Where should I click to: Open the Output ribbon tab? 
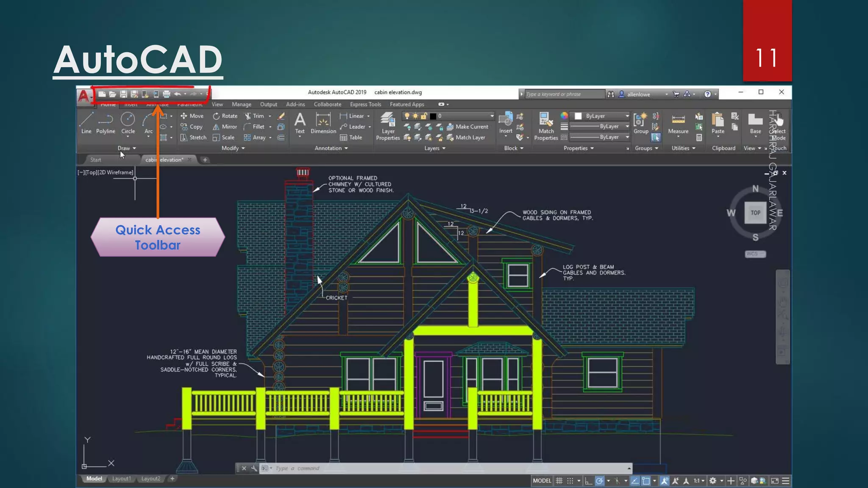click(269, 104)
